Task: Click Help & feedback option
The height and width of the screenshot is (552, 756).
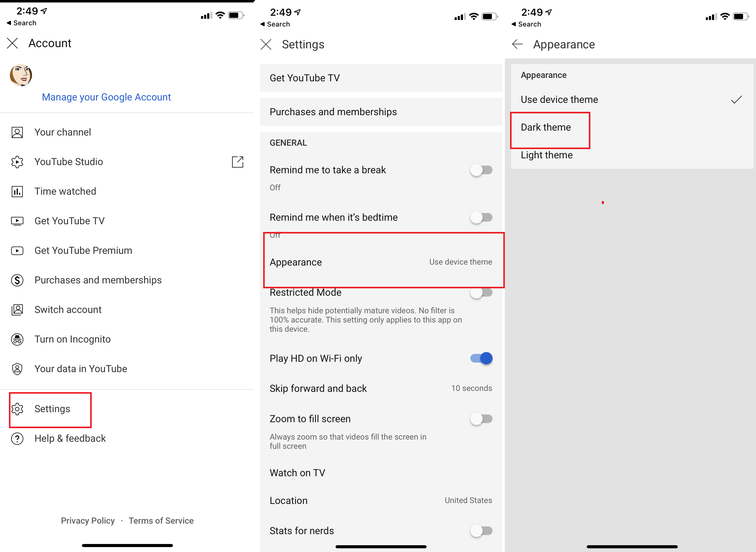Action: 70,438
